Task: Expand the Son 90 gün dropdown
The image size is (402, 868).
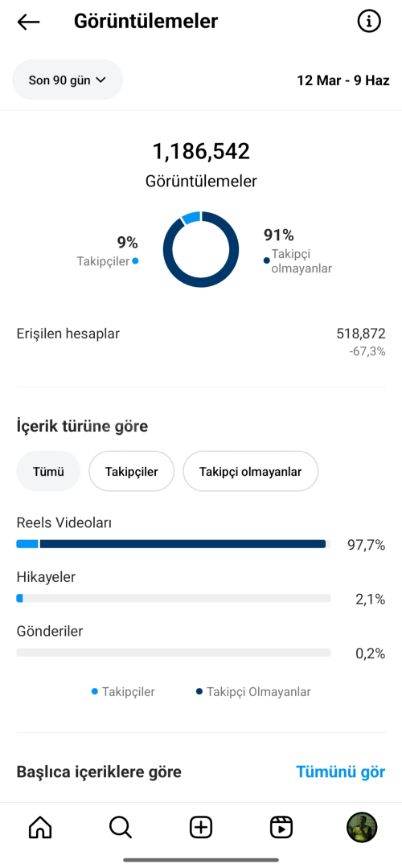Action: tap(68, 80)
